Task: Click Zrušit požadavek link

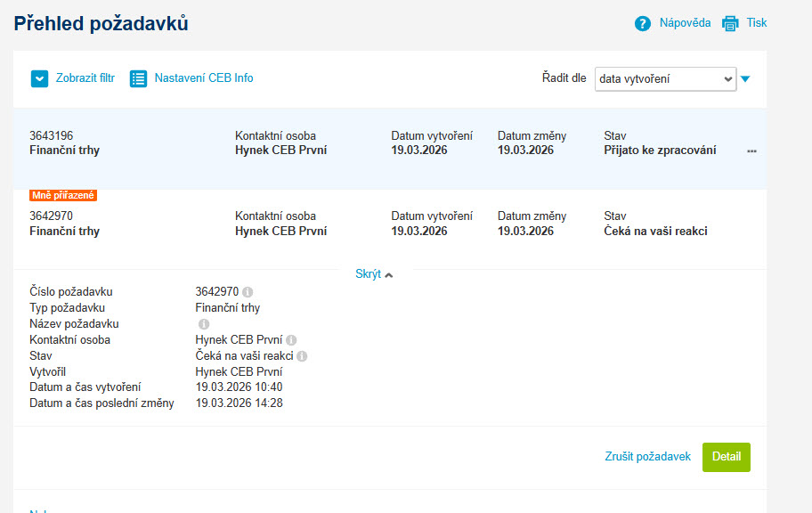Action: 648,457
